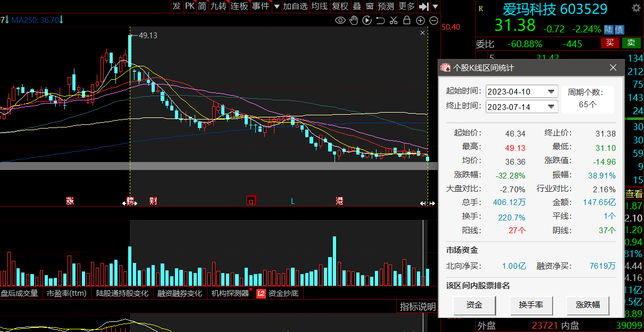Open the 预测 forecast tool
The width and height of the screenshot is (644, 332).
[x=386, y=6]
